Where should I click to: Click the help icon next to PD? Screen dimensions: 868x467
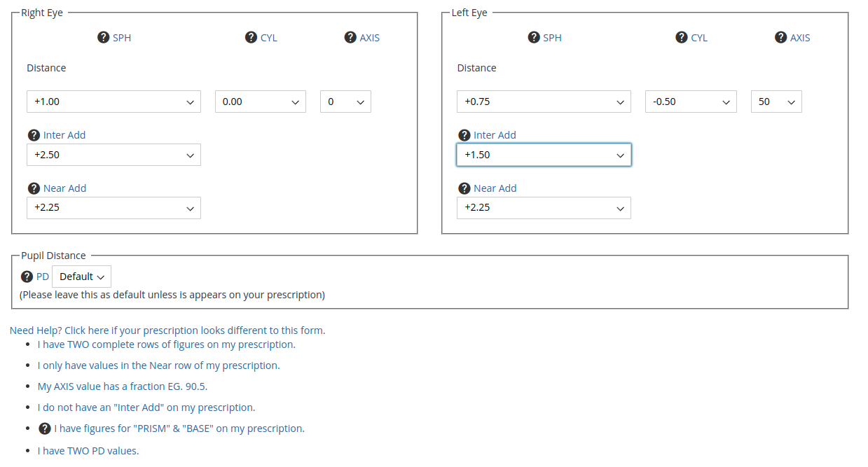pyautogui.click(x=27, y=277)
